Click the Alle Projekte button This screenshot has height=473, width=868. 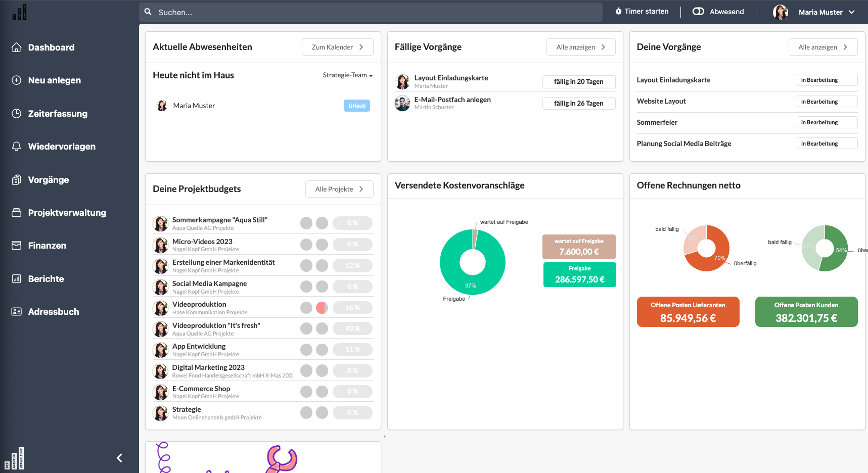tap(339, 189)
